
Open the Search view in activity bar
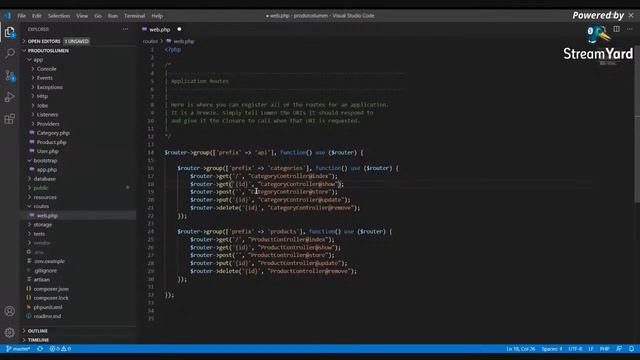coord(10,53)
